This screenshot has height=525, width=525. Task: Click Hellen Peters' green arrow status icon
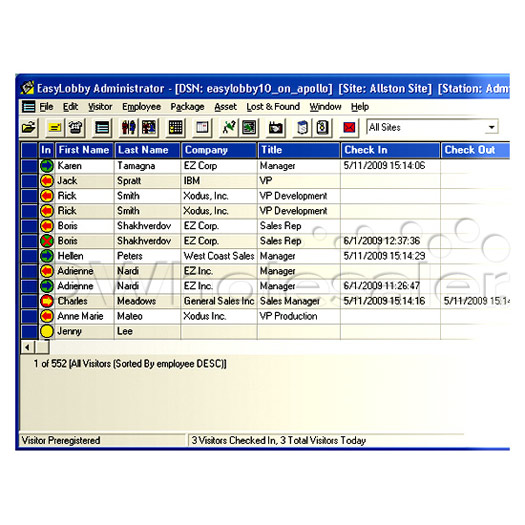47,256
